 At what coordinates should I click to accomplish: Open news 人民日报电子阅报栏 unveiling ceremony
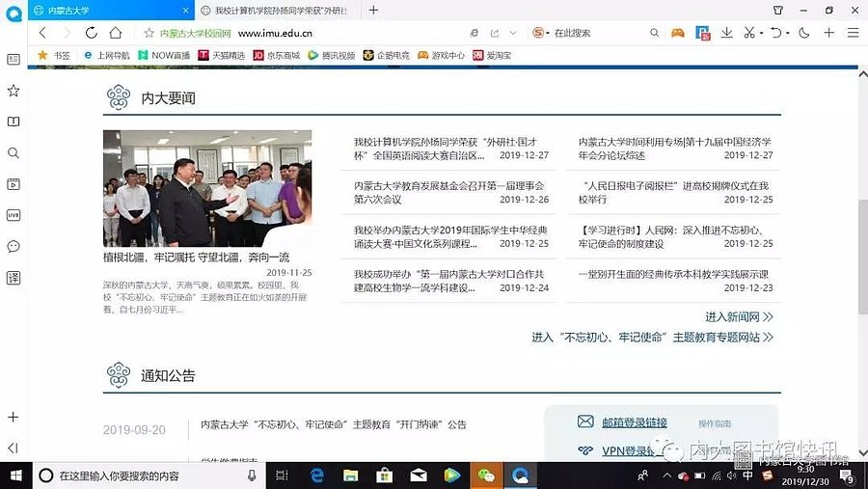click(x=673, y=193)
